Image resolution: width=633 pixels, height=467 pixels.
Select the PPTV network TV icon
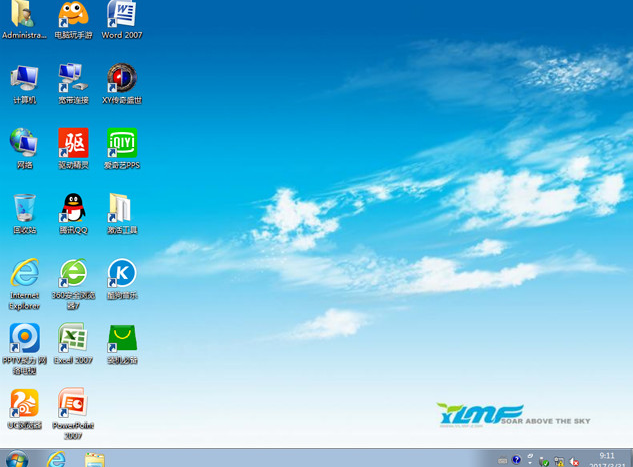(25, 339)
